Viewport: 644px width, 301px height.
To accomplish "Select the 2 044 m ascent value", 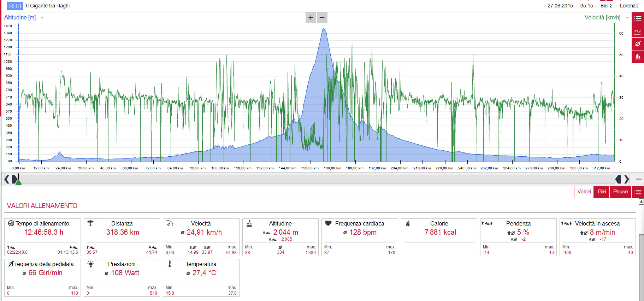I will [x=285, y=232].
